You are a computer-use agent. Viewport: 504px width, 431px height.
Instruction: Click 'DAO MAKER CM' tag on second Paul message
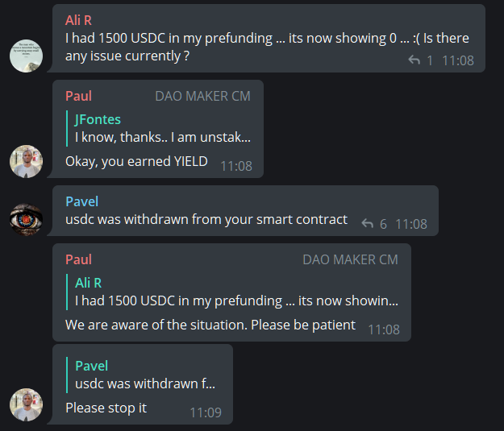350,259
